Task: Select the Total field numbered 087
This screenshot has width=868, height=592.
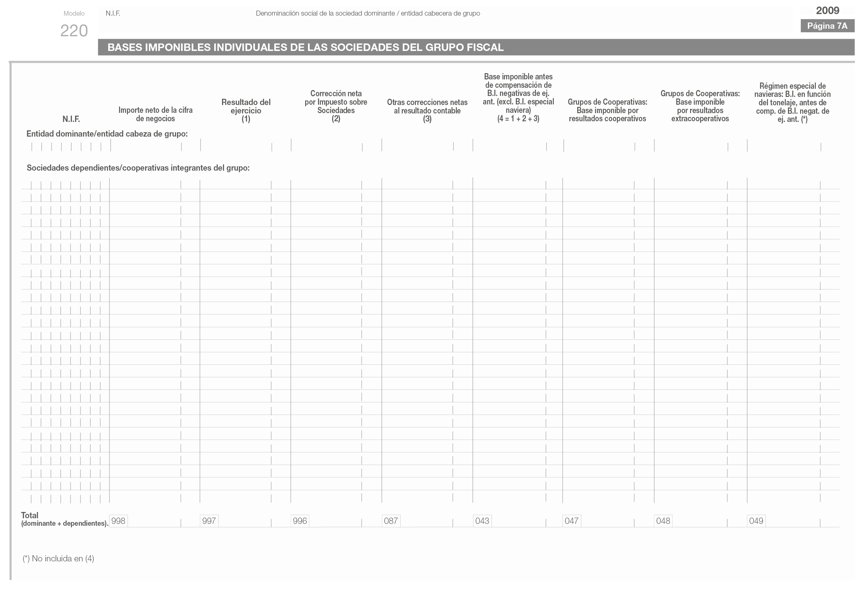Action: (427, 521)
